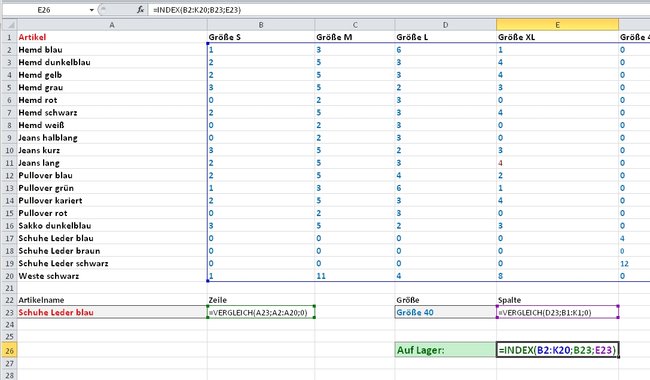Click the 'Größe 40' input cell

tap(445, 312)
